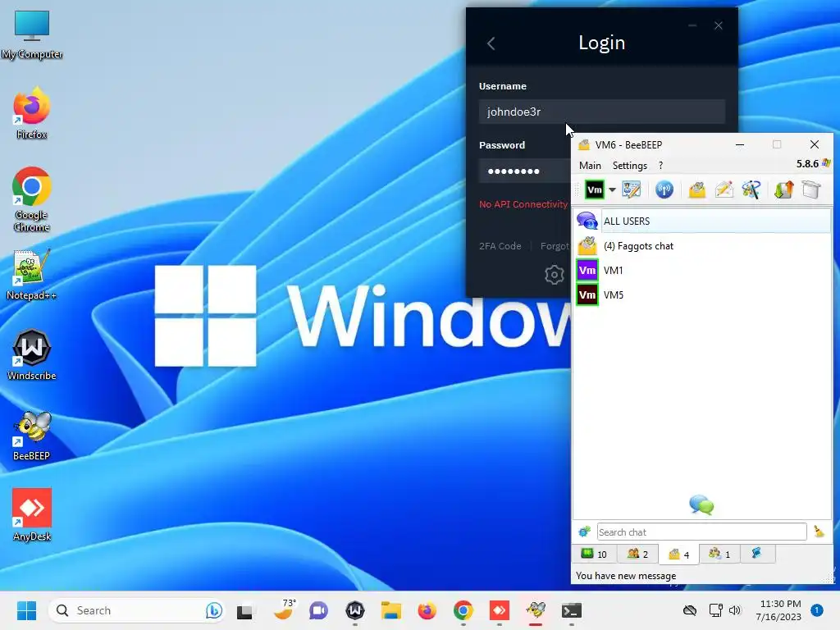840x630 pixels.
Task: Open the Chat camera icon in taskbar
Action: pos(318,610)
